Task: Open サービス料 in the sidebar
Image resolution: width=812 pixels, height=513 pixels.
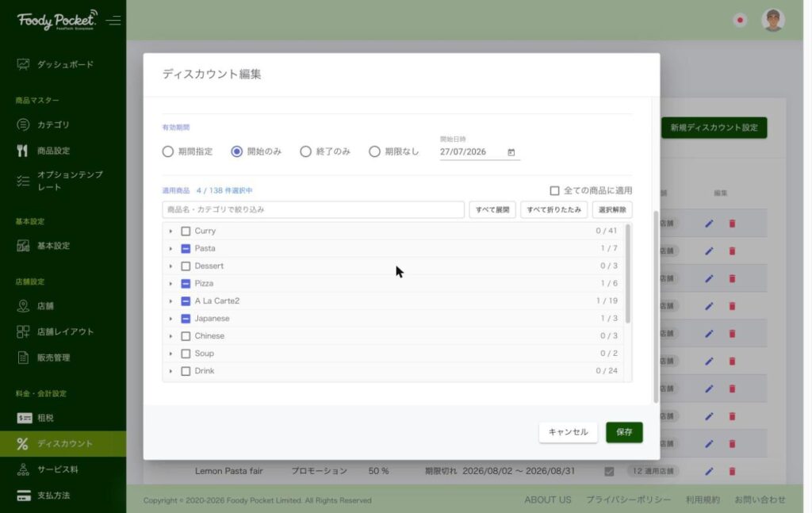Action: click(63, 469)
